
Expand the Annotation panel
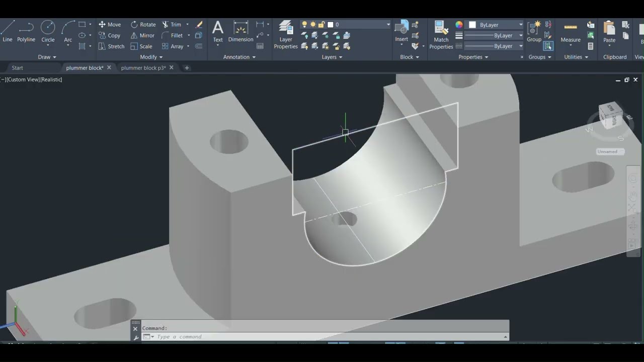pos(239,57)
